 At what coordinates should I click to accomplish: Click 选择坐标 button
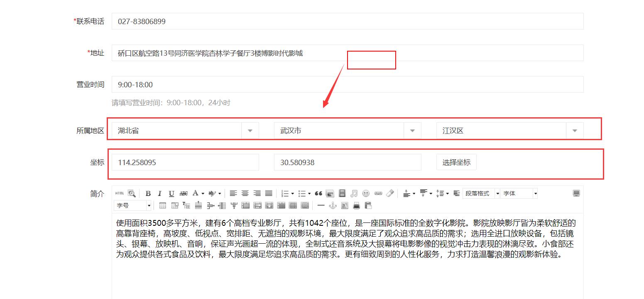click(x=456, y=162)
